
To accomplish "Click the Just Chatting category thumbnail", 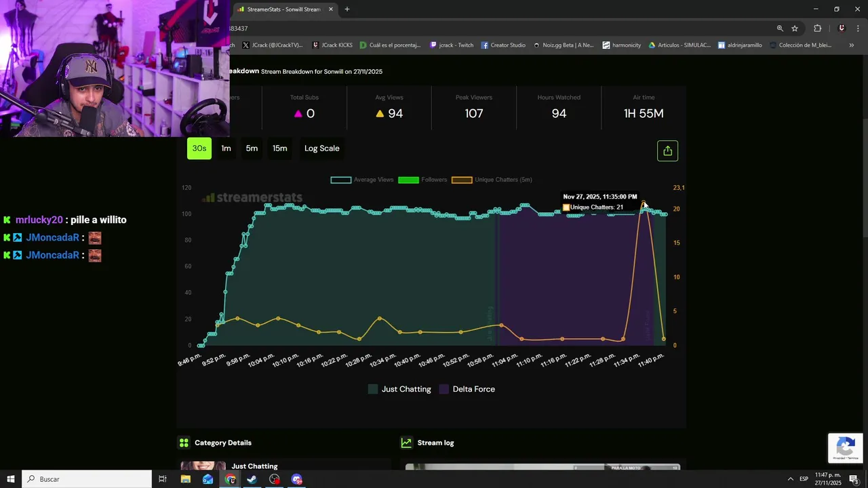I will [x=203, y=466].
